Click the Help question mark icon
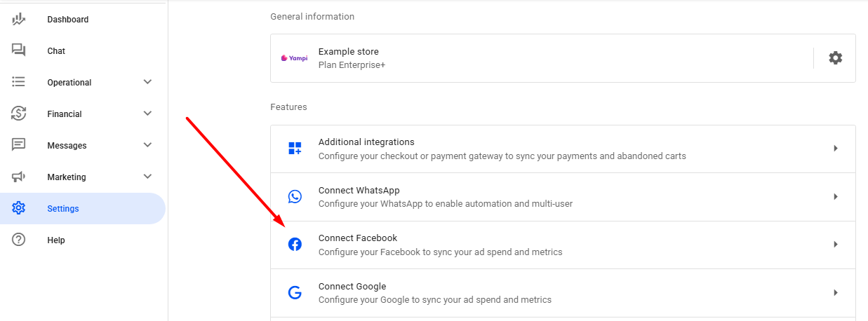Viewport: 868px width, 321px height. 19,240
